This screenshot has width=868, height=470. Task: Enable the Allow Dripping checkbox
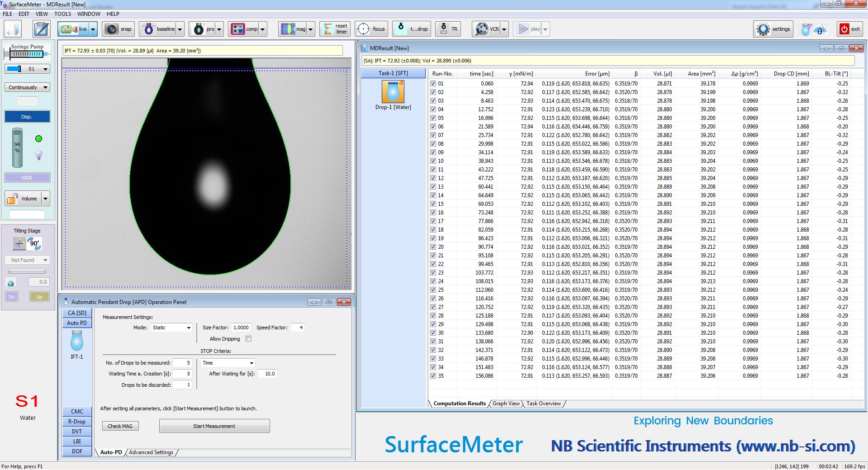click(x=248, y=339)
